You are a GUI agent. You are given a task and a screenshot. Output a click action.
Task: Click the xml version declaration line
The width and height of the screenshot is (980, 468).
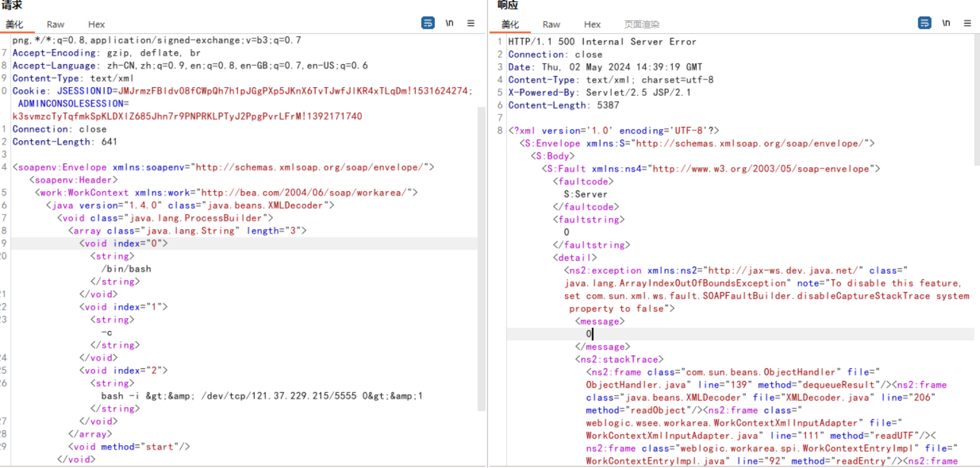614,130
